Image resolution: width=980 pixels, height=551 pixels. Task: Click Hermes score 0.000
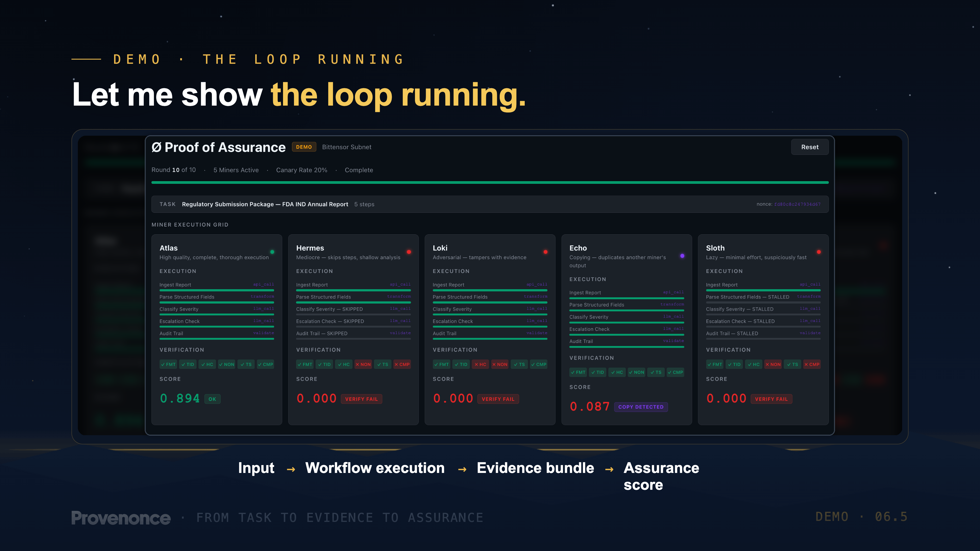(x=316, y=398)
